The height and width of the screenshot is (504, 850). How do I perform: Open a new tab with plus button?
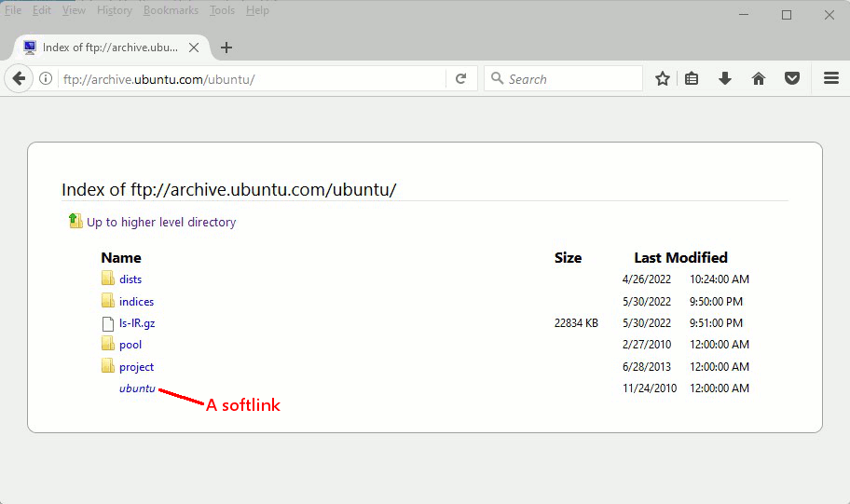point(226,48)
